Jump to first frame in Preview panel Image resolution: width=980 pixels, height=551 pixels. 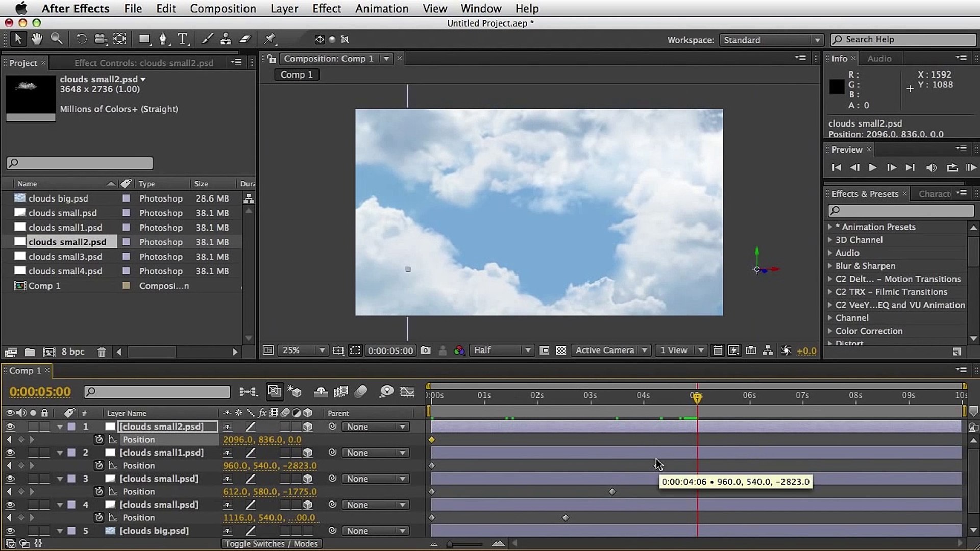coord(836,168)
